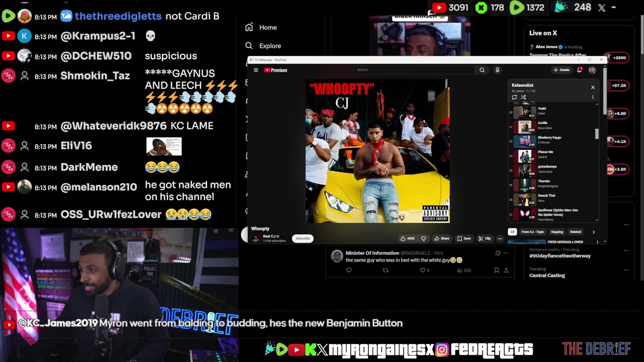Open thethreedigletts chat username
The width and height of the screenshot is (644, 362).
pos(118,16)
